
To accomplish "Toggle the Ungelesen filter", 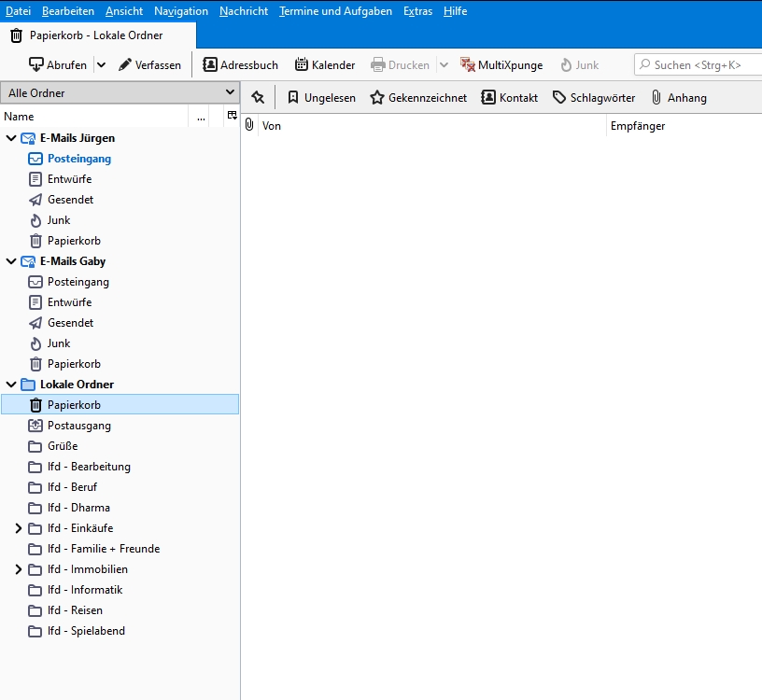I will point(322,98).
